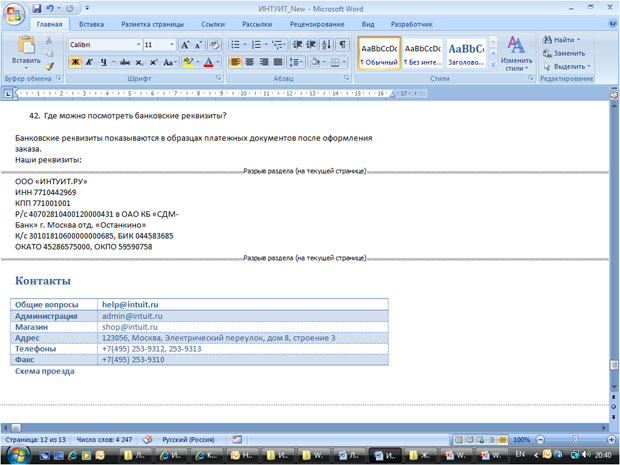Click tab selector at ruler left
Screen dimensions: 620x465
coord(8,94)
